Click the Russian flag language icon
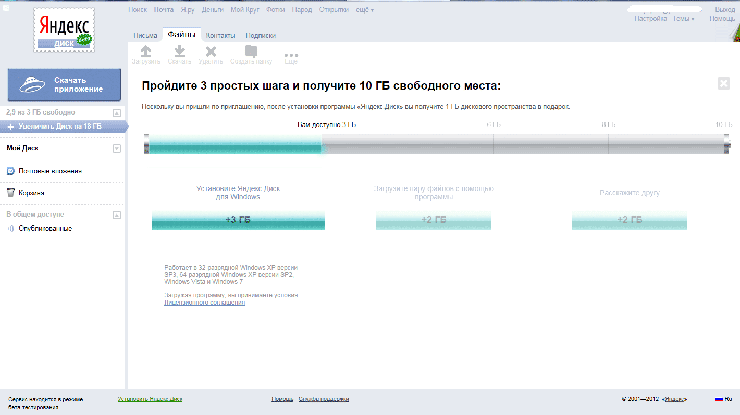Screen dimensions: 740x415 click(719, 399)
